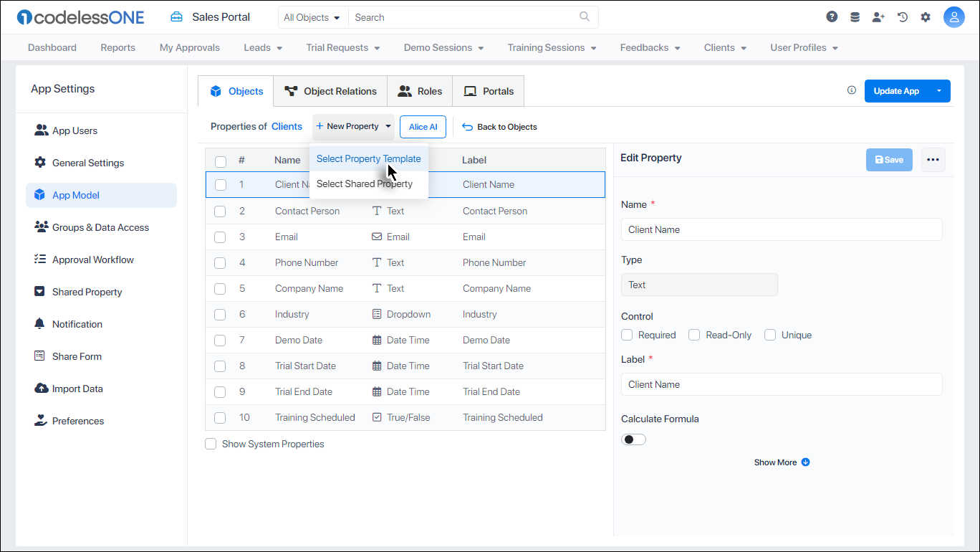Viewport: 980px width, 552px height.
Task: Choose Select Shared Property from the menu
Action: coord(367,184)
